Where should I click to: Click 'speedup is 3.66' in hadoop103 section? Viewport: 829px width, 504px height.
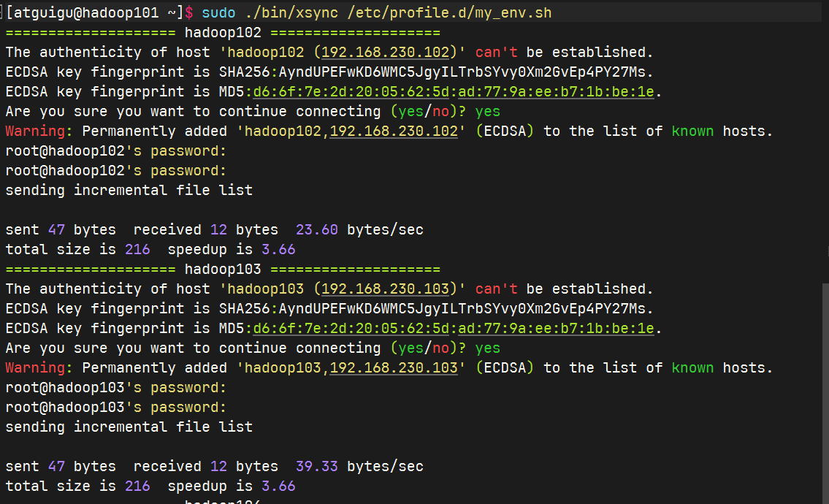(232, 486)
